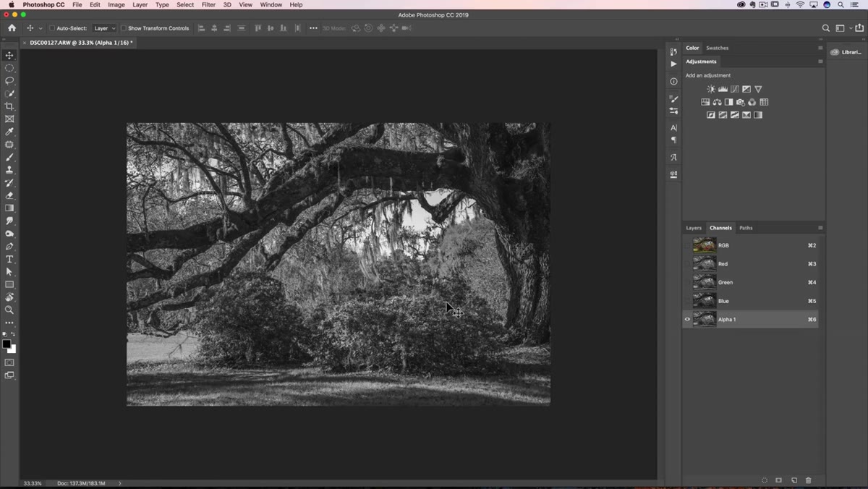
Task: Select the Brush tool
Action: point(9,157)
